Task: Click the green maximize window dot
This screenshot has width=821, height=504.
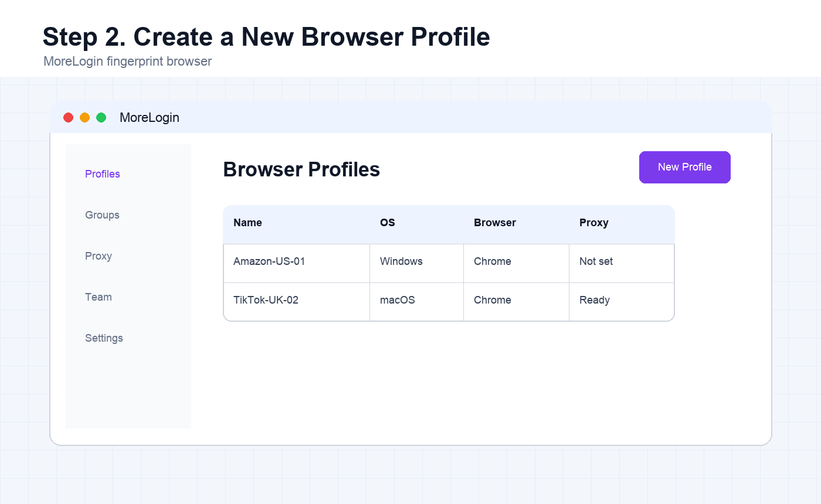Action: pos(101,117)
